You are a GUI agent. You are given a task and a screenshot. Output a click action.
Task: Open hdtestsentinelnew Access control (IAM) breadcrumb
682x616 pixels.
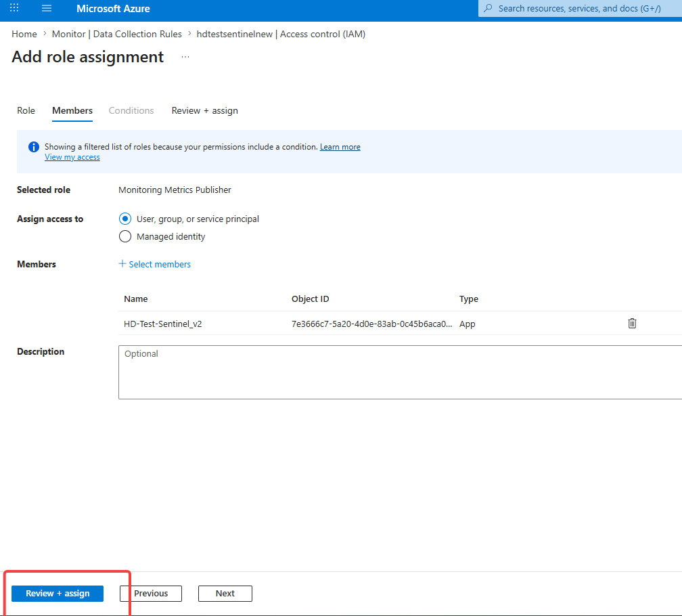click(281, 34)
